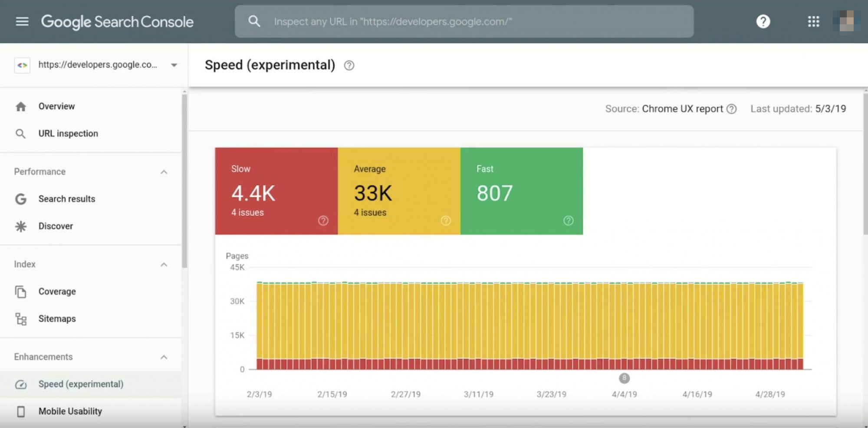Image resolution: width=868 pixels, height=428 pixels.
Task: Click the Chrome UX report help link
Action: (732, 109)
